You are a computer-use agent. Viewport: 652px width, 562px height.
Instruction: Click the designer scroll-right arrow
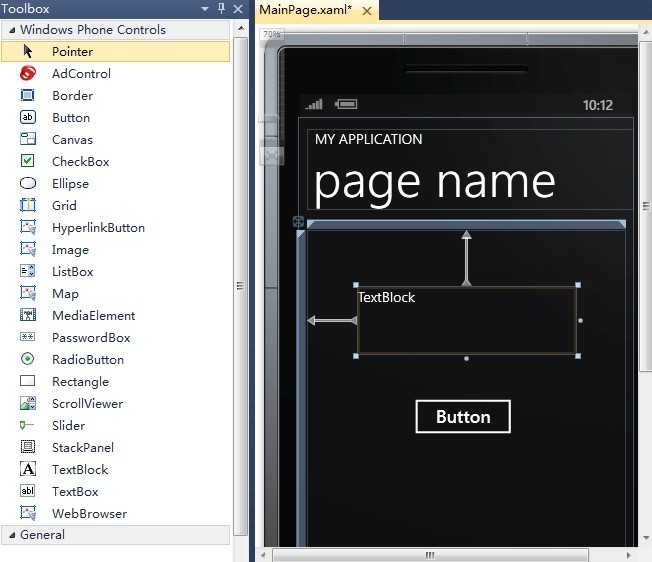click(628, 555)
